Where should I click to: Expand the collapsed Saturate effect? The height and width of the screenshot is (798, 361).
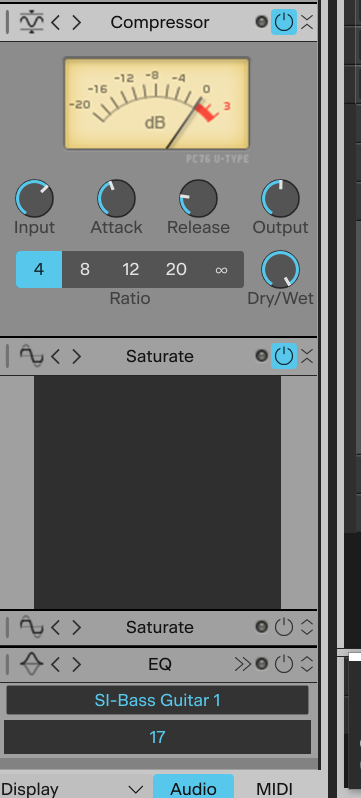pos(307,627)
